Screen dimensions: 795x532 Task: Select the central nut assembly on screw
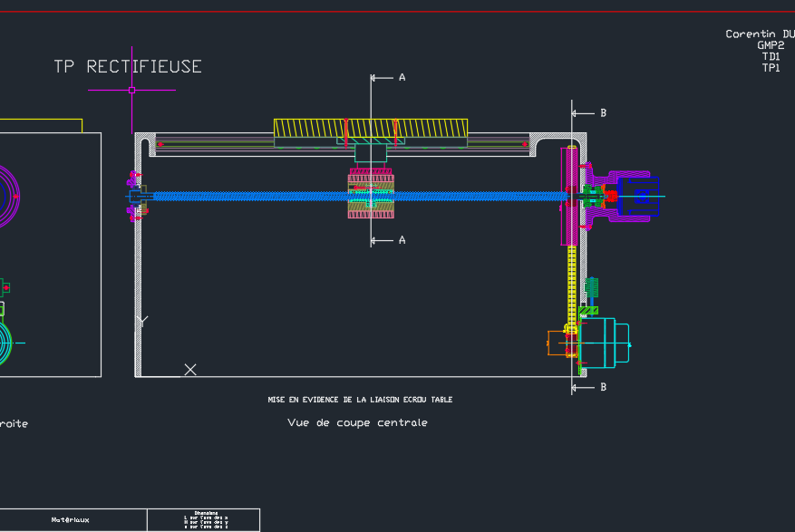371,196
